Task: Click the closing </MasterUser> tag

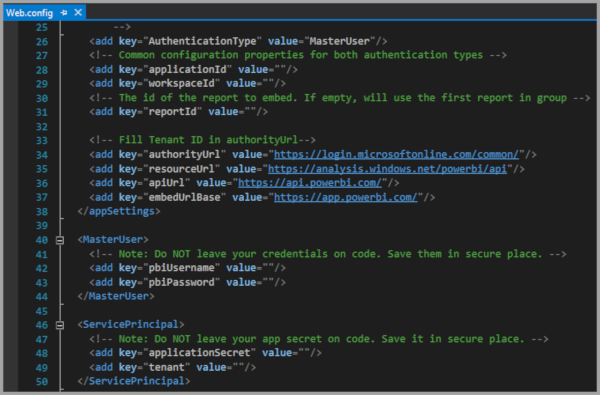Action: (116, 296)
